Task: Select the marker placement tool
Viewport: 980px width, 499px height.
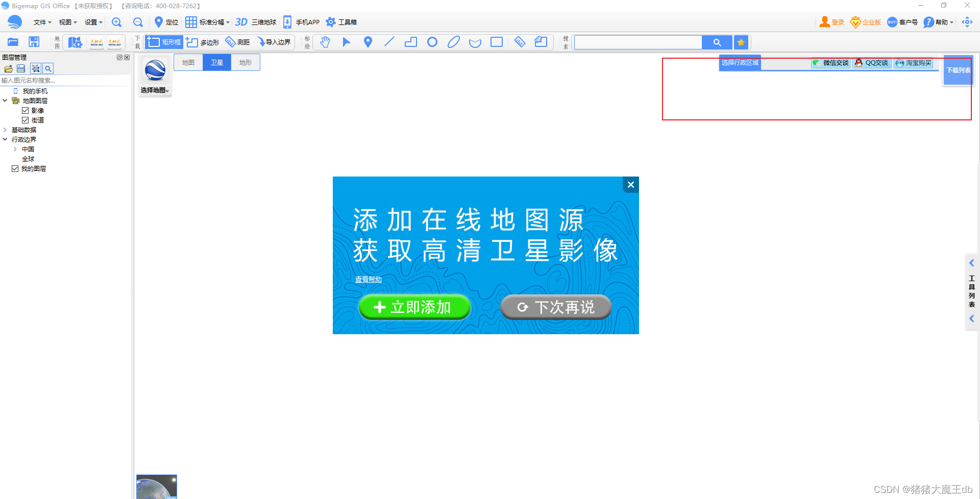Action: pos(367,42)
